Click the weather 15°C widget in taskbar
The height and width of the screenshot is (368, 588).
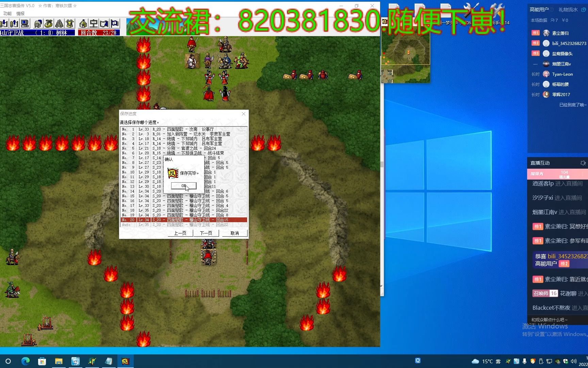pos(486,361)
